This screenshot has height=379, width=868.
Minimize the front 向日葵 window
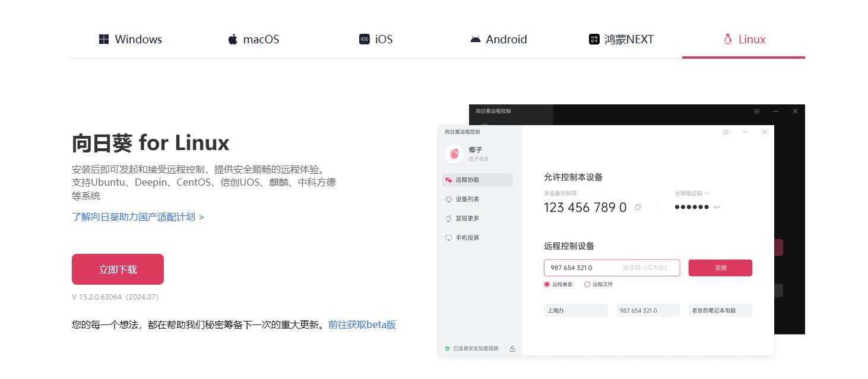click(x=745, y=132)
